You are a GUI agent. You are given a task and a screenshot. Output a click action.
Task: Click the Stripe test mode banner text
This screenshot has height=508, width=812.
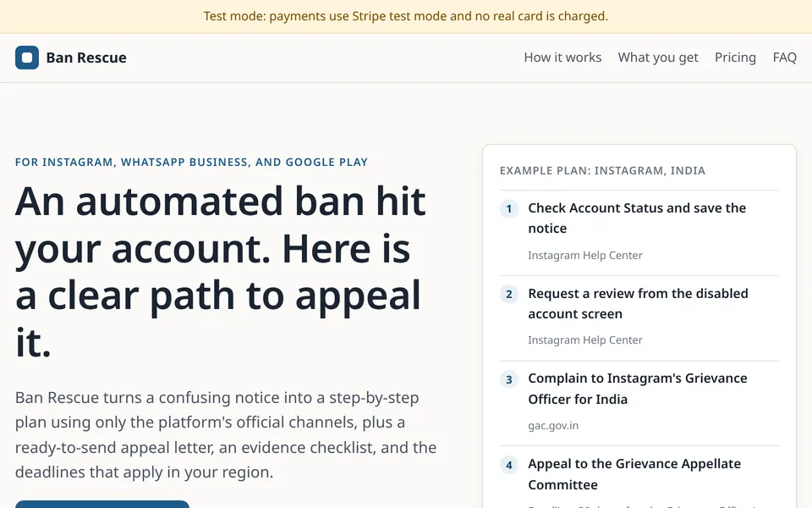405,16
